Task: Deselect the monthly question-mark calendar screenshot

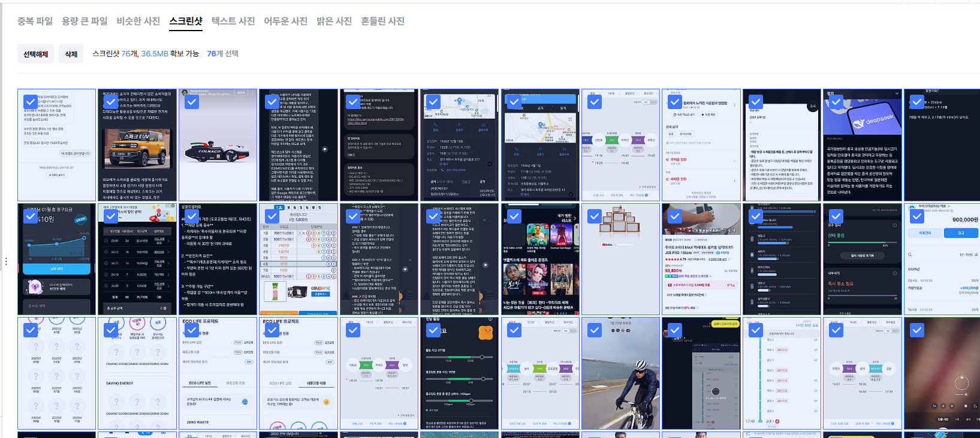Action: coord(31,330)
